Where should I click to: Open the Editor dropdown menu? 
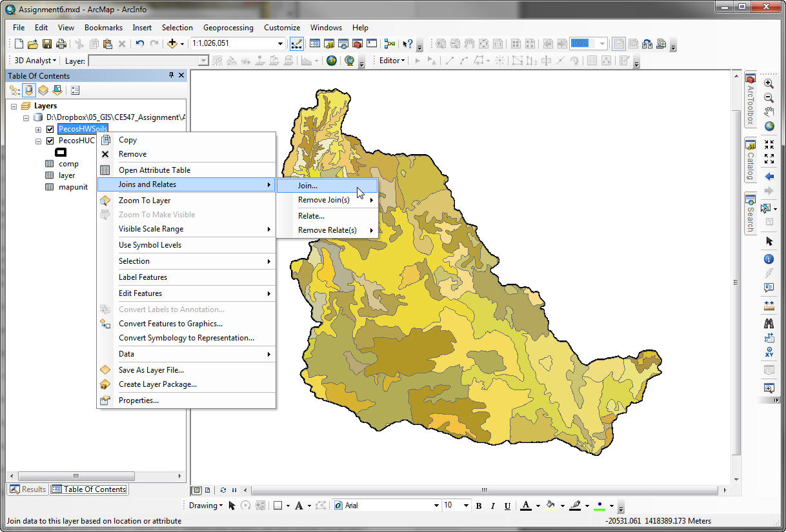click(x=392, y=61)
